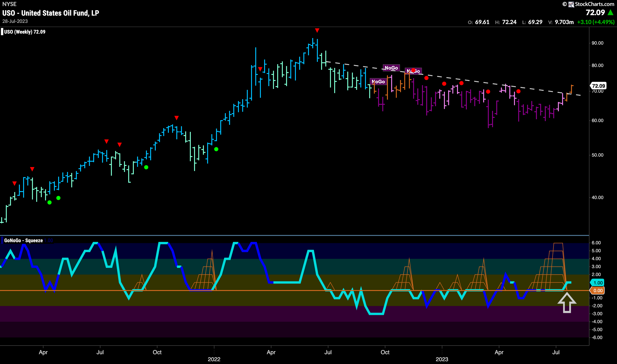Image resolution: width=617 pixels, height=364 pixels.
Task: Click the 6.00 oscillator axis label
Action: pyautogui.click(x=596, y=243)
